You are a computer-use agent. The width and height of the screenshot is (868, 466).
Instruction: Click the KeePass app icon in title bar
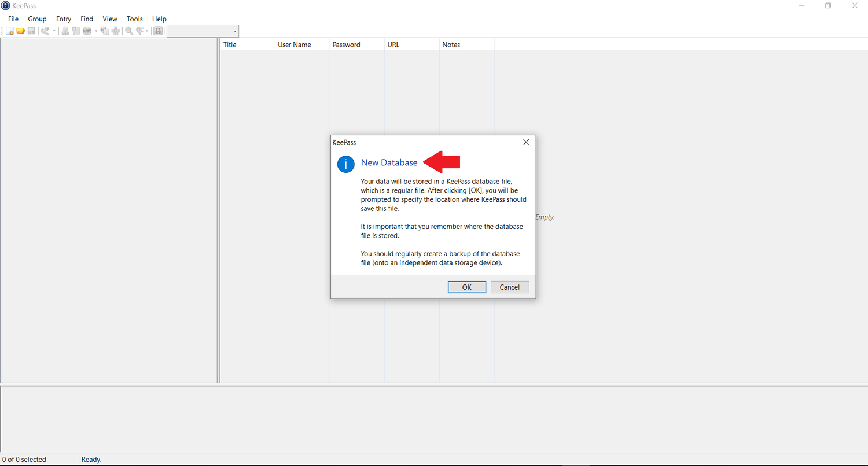click(x=5, y=6)
